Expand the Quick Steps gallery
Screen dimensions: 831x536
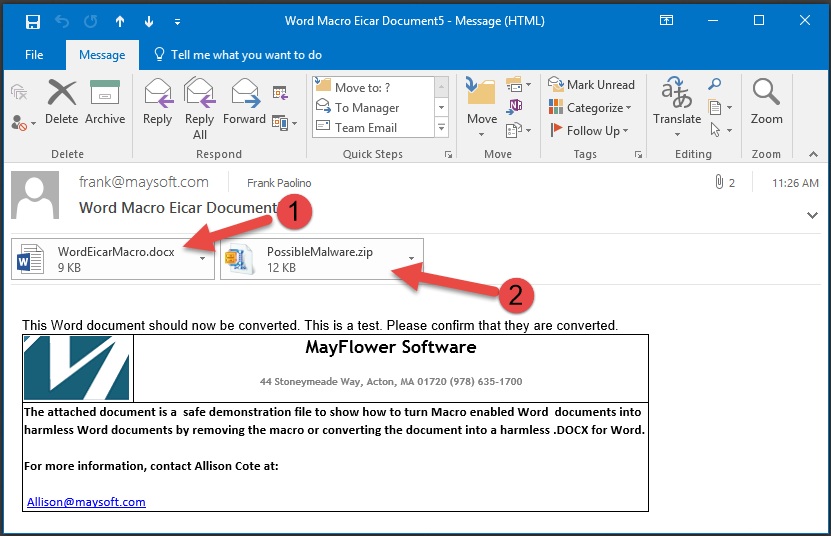441,128
